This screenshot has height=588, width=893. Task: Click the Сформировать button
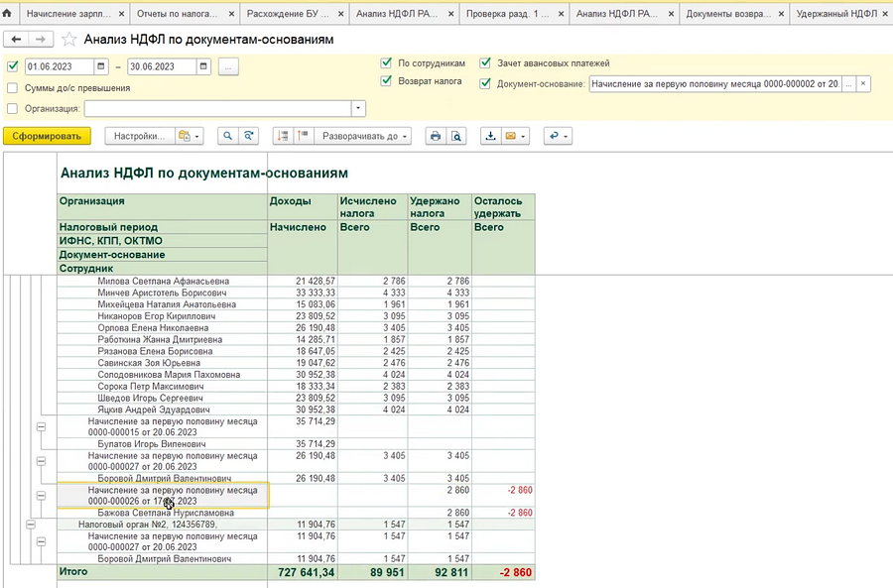pos(47,136)
